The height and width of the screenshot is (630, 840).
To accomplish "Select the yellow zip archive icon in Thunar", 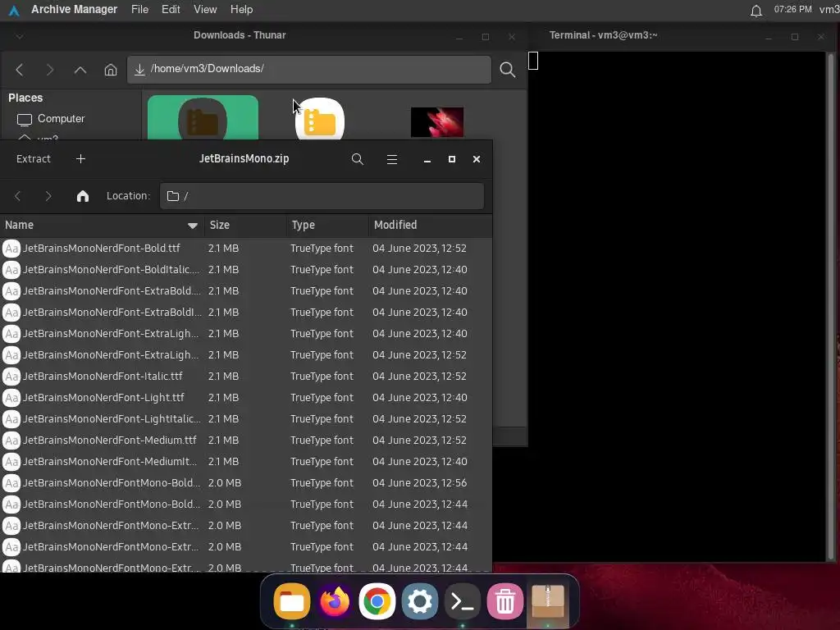I will coord(320,119).
